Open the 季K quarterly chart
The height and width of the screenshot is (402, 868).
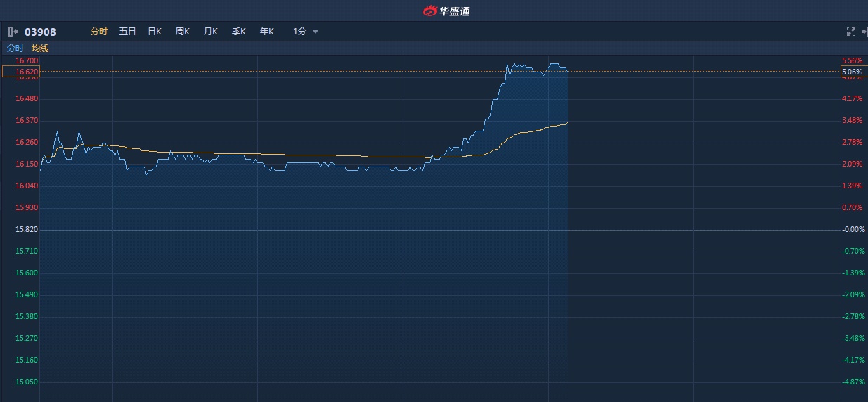coord(239,32)
